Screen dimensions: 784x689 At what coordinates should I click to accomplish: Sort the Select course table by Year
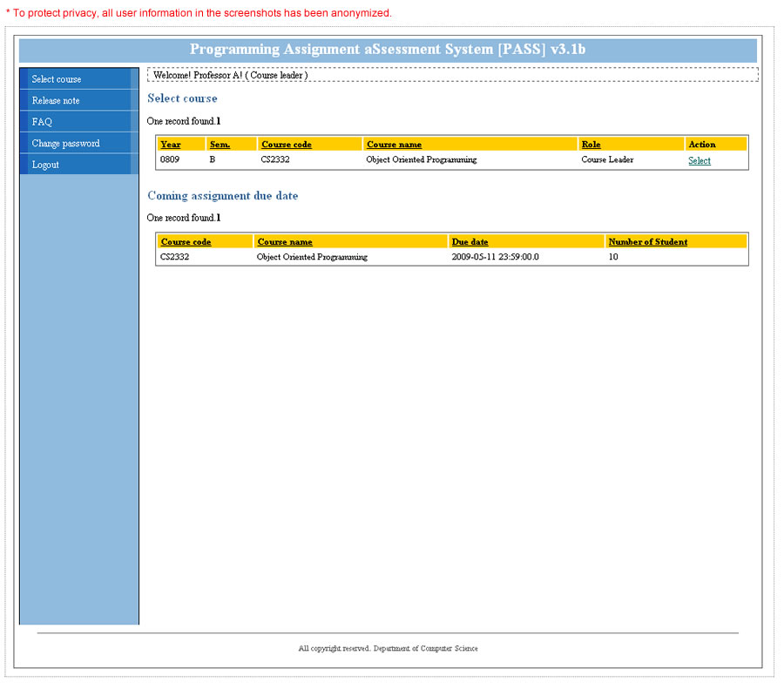(x=171, y=145)
